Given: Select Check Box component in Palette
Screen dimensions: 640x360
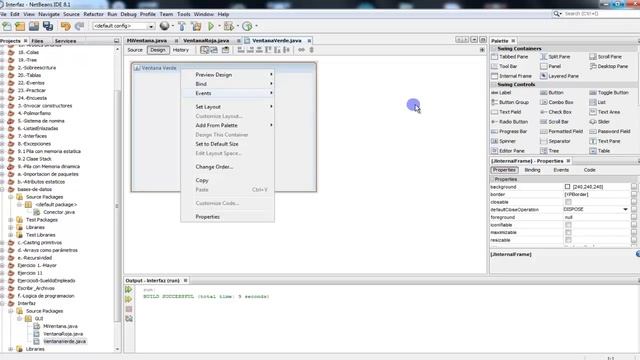Looking at the screenshot, I should (556, 112).
